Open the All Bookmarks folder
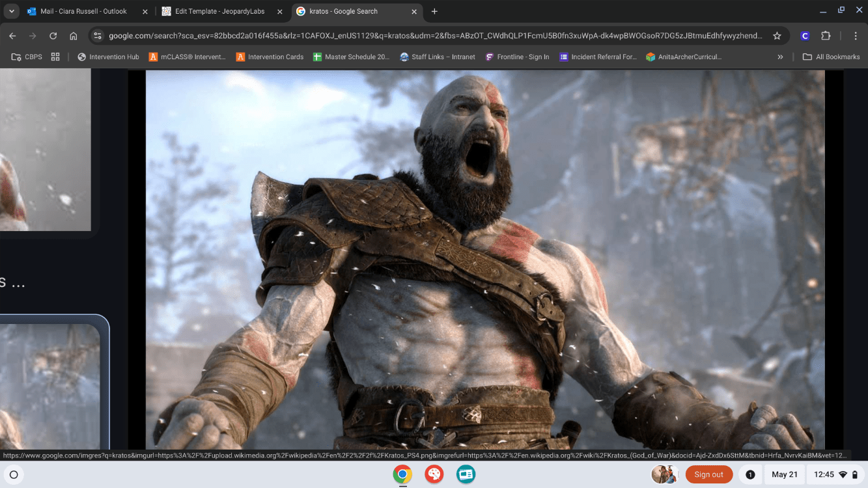 tap(831, 57)
